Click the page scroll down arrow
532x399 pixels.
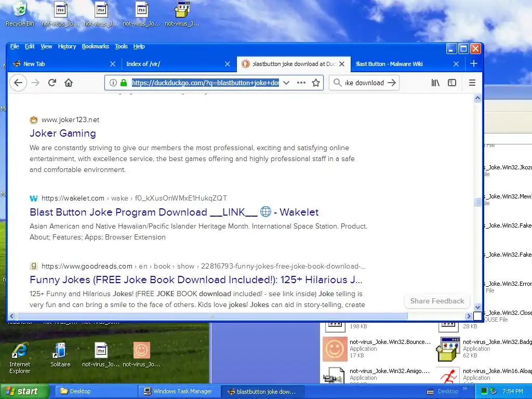pyautogui.click(x=478, y=307)
